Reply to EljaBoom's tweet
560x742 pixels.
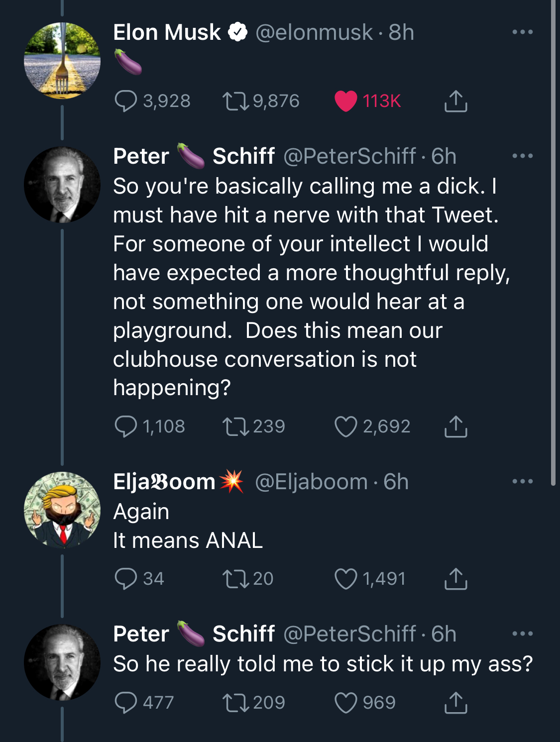[x=125, y=579]
